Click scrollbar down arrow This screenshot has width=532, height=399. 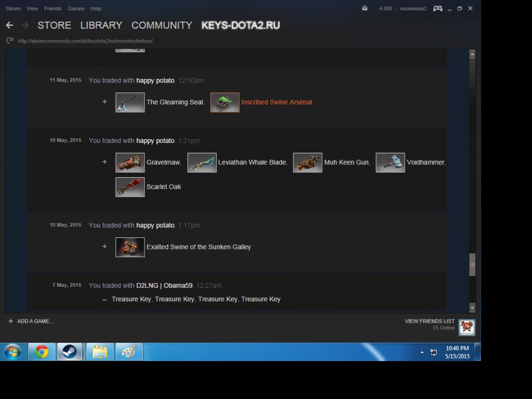[472, 308]
